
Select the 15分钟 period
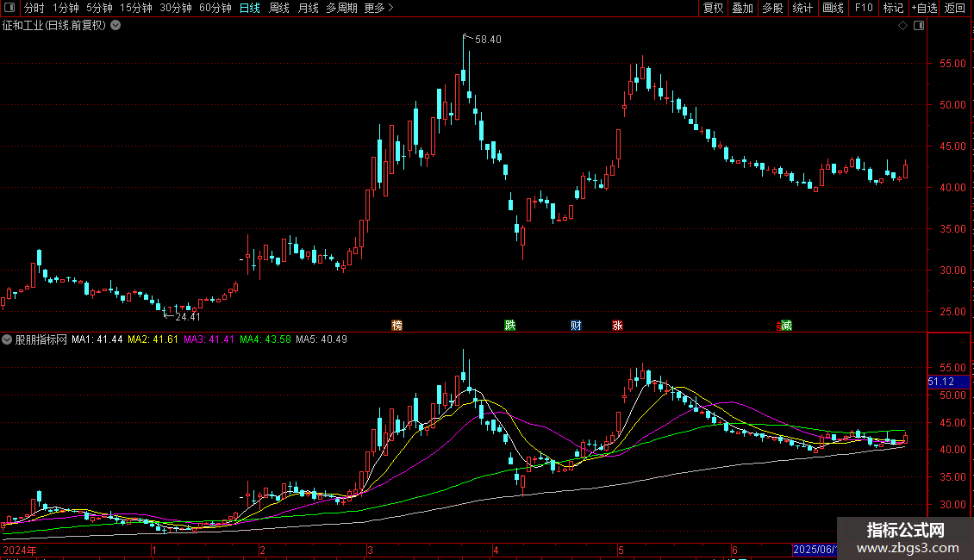(x=136, y=8)
